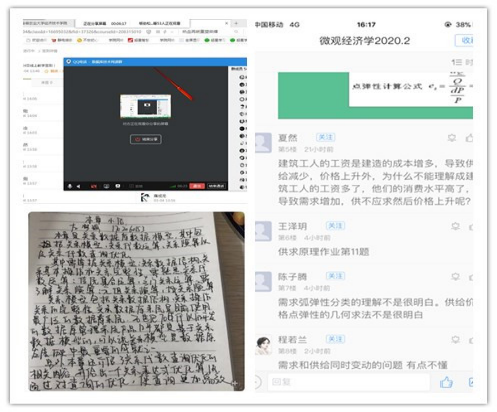Click the red hang-up button in call window

(x=197, y=186)
